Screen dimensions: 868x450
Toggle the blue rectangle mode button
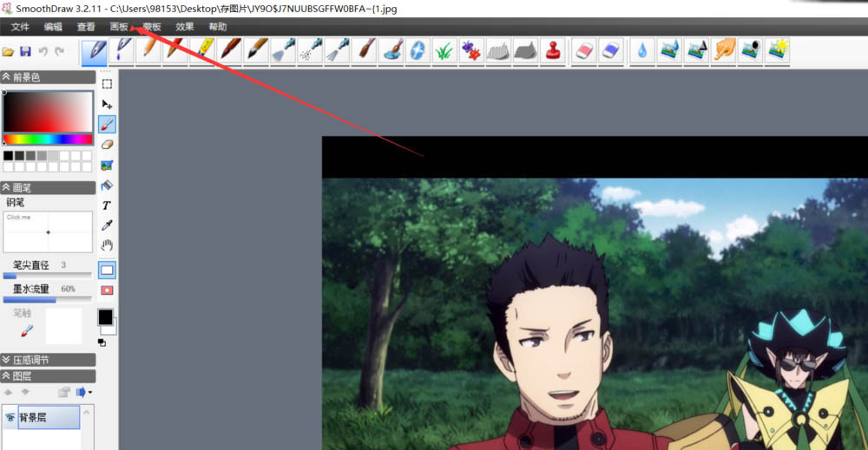click(107, 271)
